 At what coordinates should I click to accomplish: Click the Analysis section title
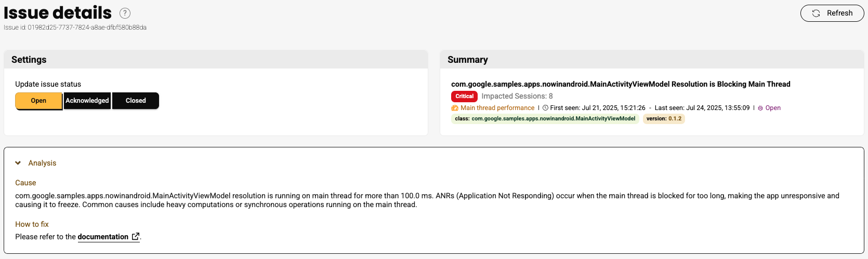[42, 163]
